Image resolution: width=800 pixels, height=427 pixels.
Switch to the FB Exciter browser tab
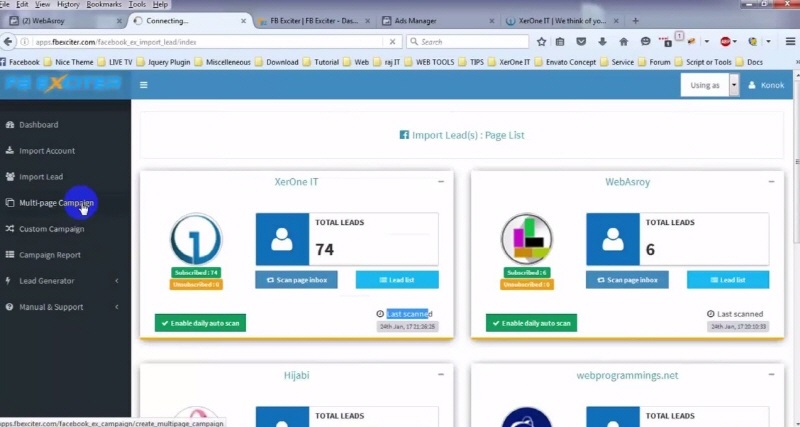click(x=314, y=21)
